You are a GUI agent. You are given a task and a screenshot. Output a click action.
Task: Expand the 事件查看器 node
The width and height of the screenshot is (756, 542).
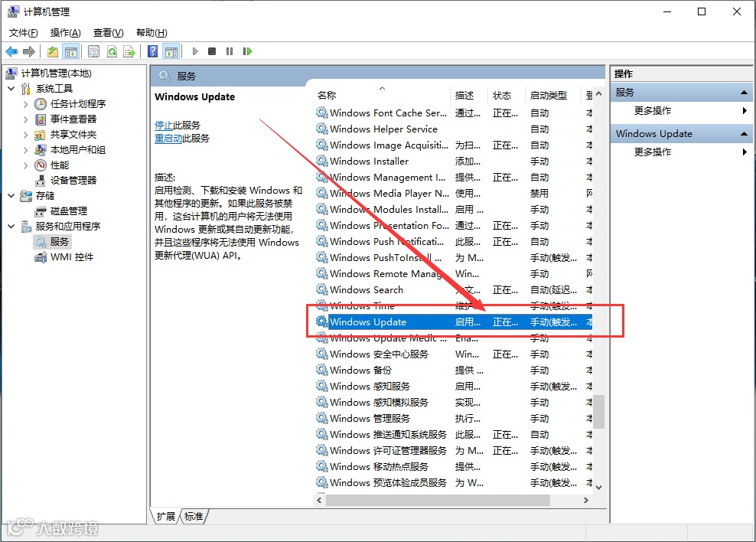[25, 119]
